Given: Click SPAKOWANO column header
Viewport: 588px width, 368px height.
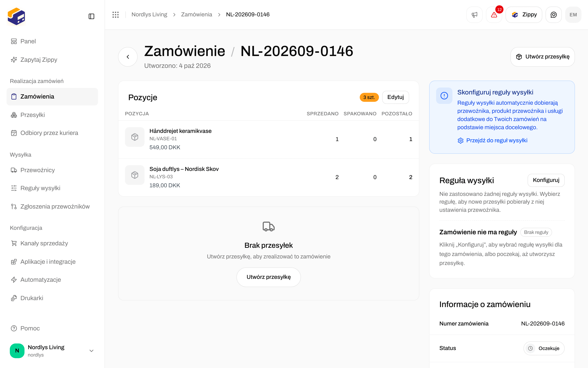Looking at the screenshot, I should pyautogui.click(x=360, y=114).
